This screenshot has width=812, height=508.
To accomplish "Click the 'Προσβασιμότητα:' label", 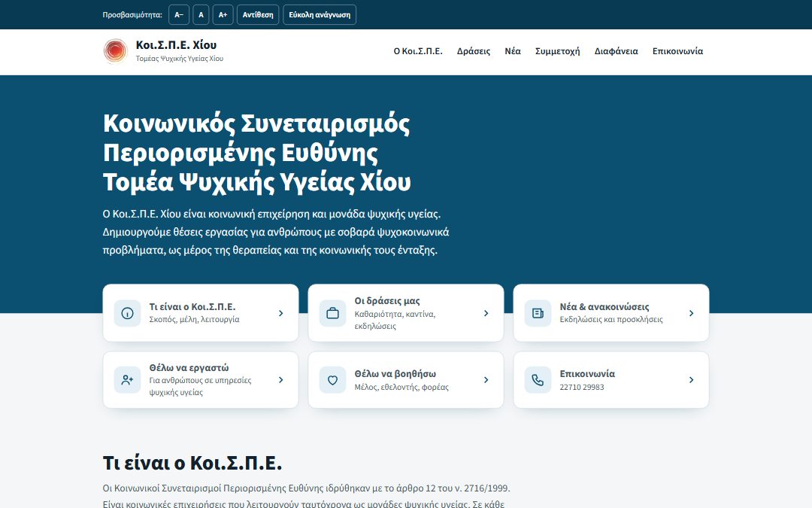I will pyautogui.click(x=132, y=14).
